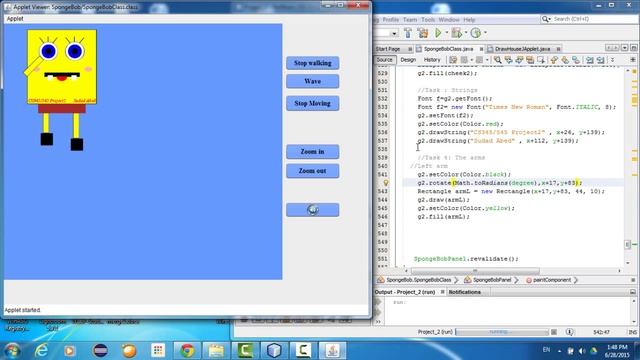Viewport: 640px width, 360px height.
Task: Expand the Run Project dropdown arrow
Action: tap(447, 33)
